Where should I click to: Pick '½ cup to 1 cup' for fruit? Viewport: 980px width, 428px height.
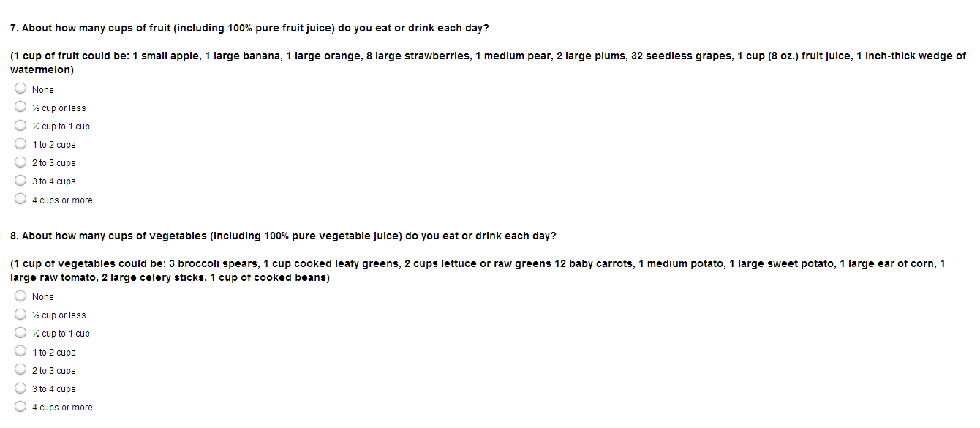pos(20,126)
